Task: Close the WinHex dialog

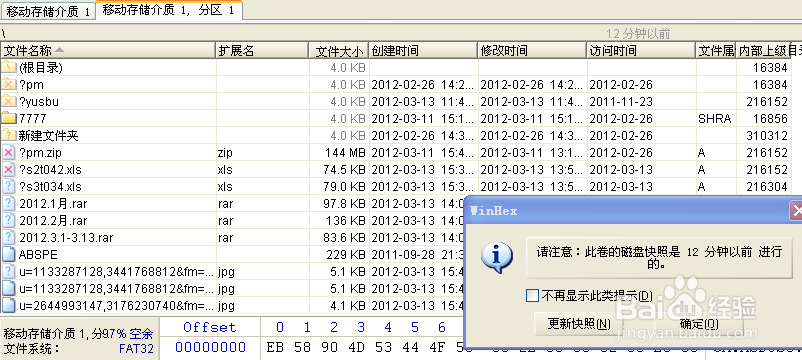Action: tap(797, 210)
